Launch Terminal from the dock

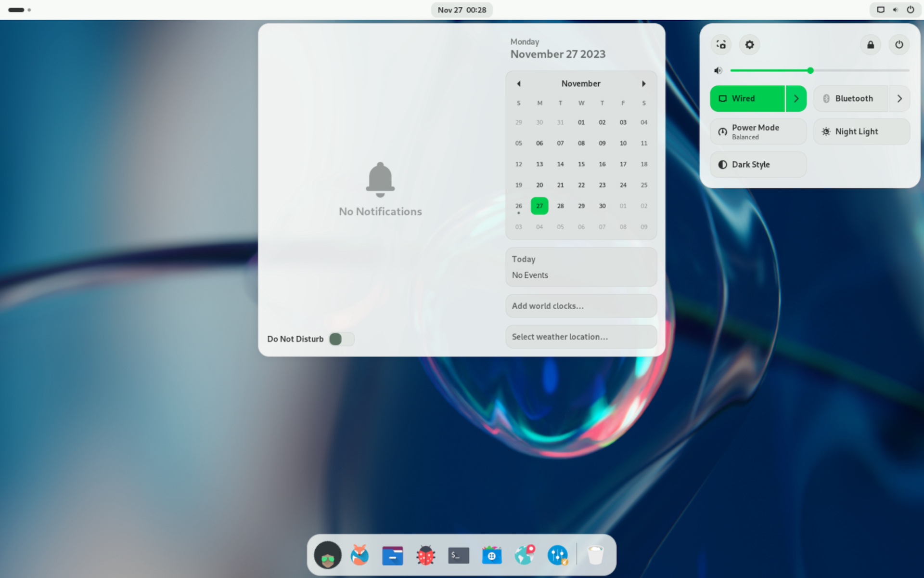point(459,555)
